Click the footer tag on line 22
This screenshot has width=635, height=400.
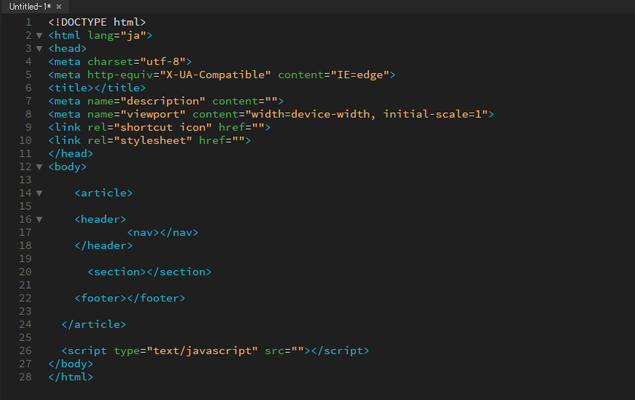tap(100, 298)
